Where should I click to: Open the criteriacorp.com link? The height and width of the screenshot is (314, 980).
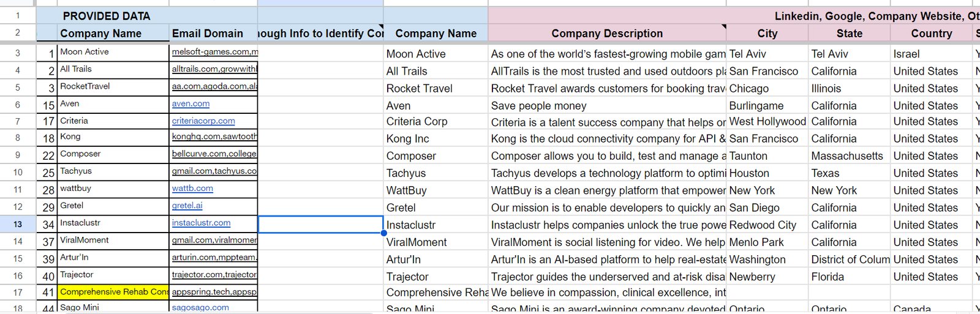click(x=203, y=121)
